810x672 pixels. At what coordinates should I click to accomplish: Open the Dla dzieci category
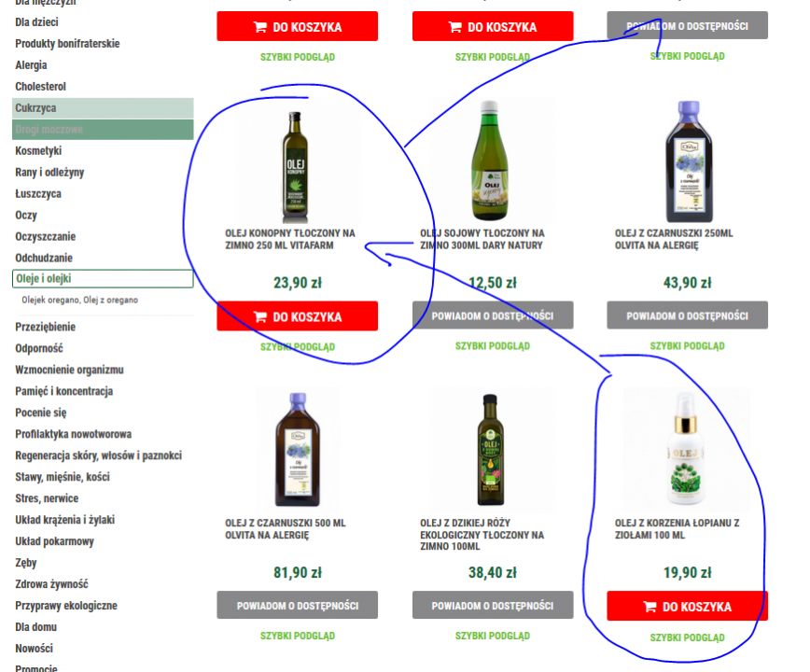(36, 22)
